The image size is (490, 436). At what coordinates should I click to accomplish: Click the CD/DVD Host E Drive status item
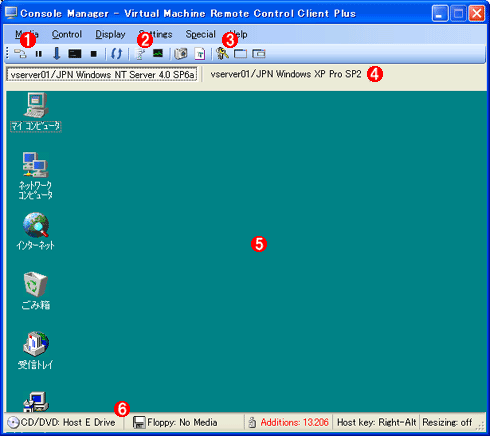pos(62,422)
